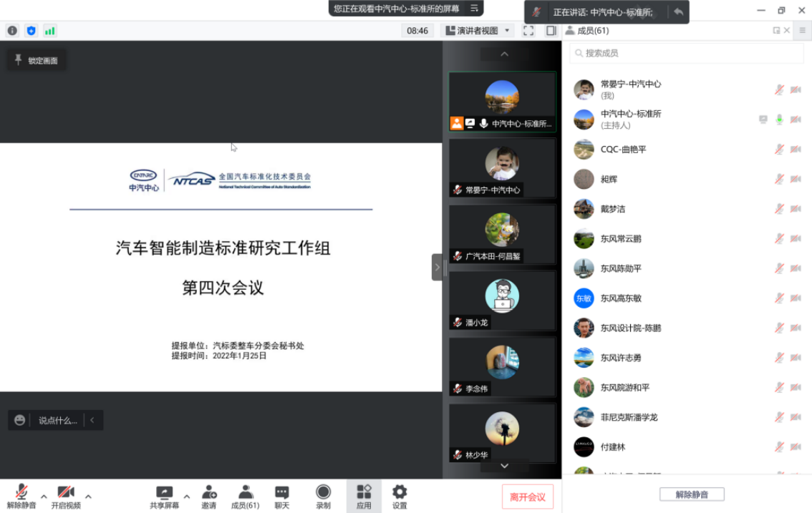
Task: Click the member search field 搜索成员
Action: (685, 53)
